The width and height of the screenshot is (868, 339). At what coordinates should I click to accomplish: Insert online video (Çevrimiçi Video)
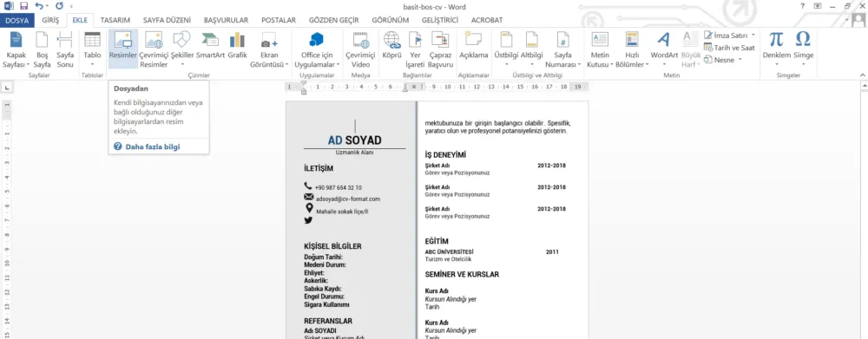coord(361,49)
